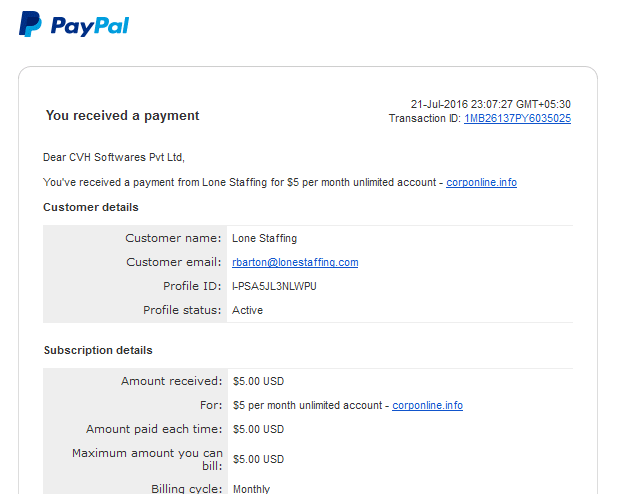This screenshot has height=494, width=636.
Task: Open corponline.info link in the intro sentence
Action: point(481,182)
